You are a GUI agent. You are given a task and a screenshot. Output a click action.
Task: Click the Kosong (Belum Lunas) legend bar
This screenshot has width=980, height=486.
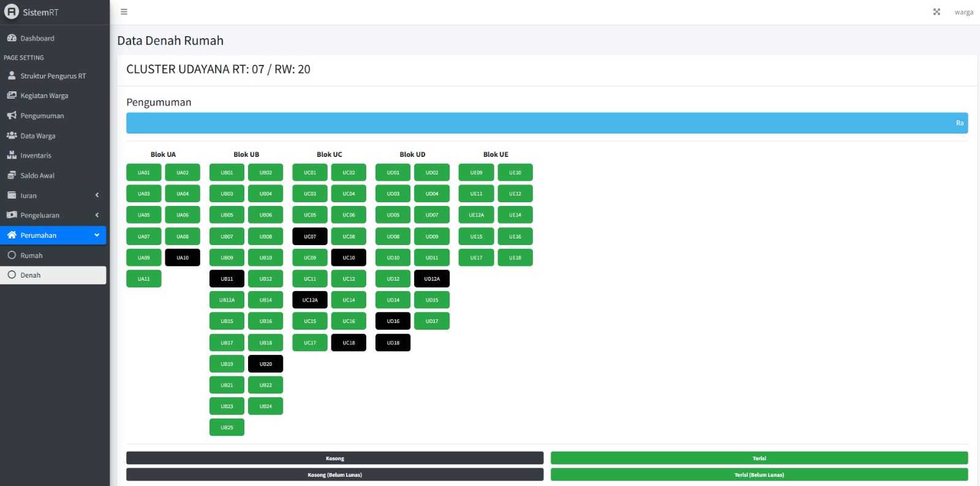pos(335,475)
